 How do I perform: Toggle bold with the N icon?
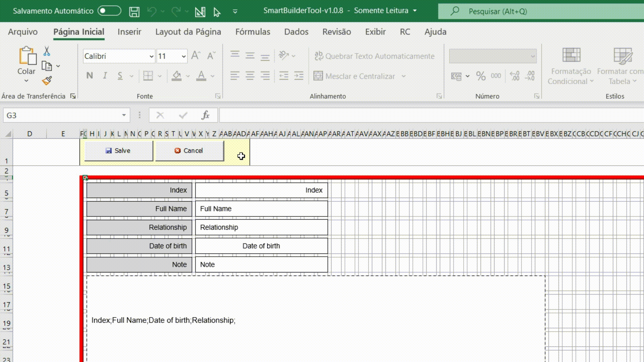click(x=90, y=76)
